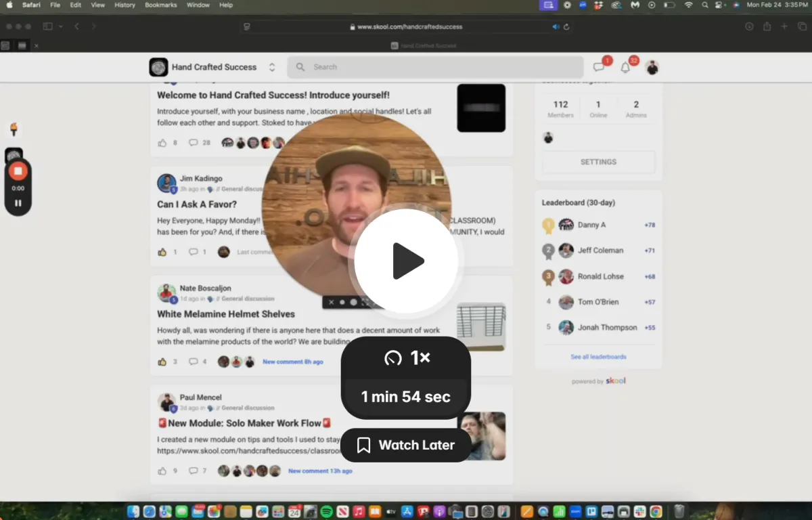Click the 112 Members count
The image size is (812, 520).
(x=560, y=108)
